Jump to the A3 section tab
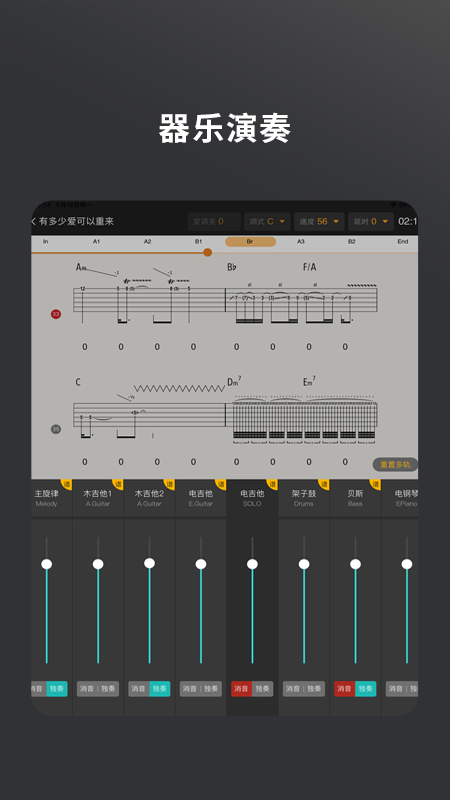This screenshot has width=450, height=800. pyautogui.click(x=301, y=242)
